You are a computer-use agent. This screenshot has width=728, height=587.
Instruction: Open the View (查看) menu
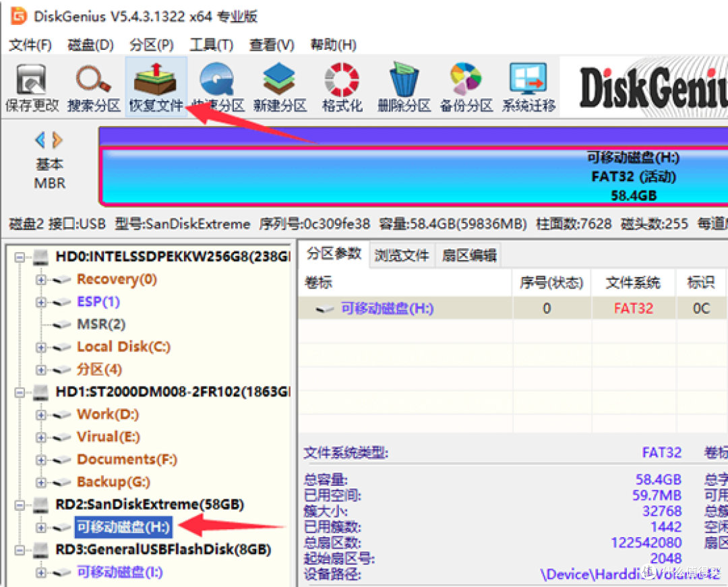point(272,45)
